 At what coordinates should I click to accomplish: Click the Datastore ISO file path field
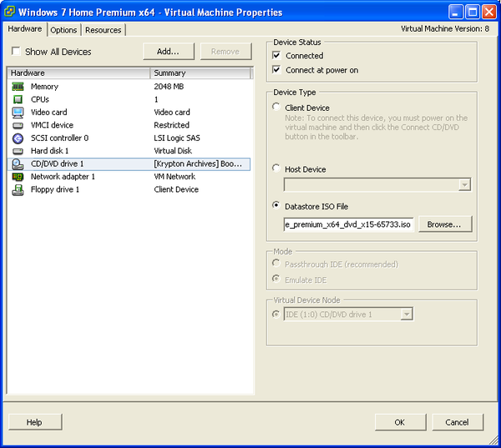click(348, 224)
